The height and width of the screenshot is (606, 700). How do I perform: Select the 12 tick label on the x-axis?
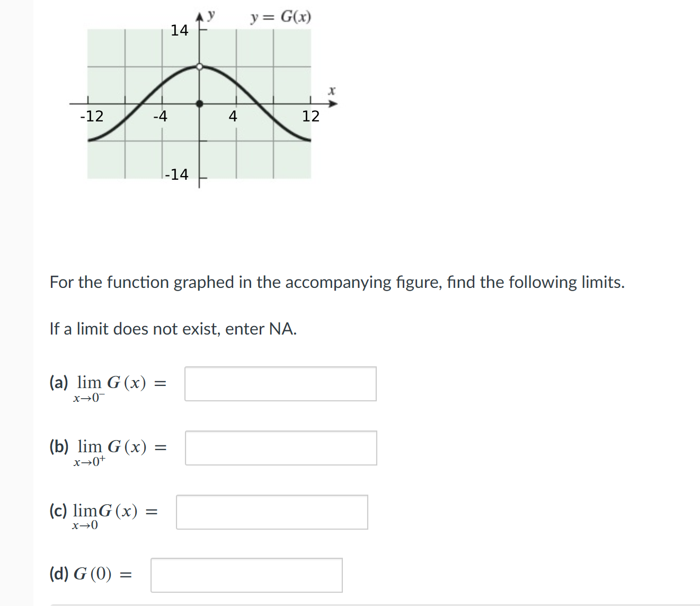(x=312, y=116)
